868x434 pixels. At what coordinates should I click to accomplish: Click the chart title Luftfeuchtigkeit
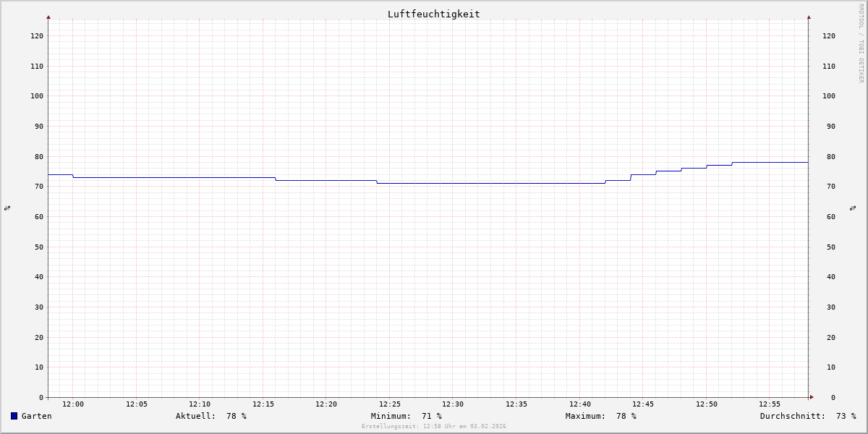[433, 14]
